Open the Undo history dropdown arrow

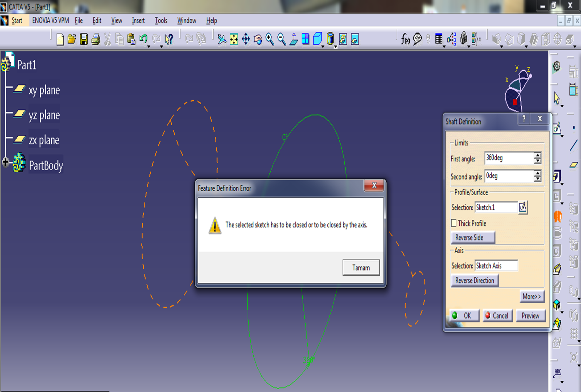[149, 47]
